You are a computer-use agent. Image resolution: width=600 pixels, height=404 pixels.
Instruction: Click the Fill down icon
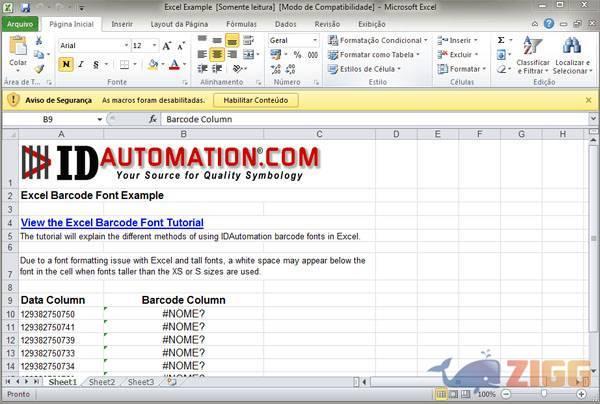[x=501, y=55]
